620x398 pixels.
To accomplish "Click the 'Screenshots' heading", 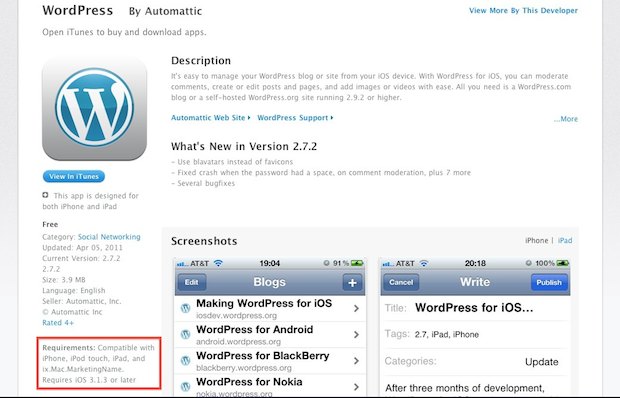I will (204, 241).
